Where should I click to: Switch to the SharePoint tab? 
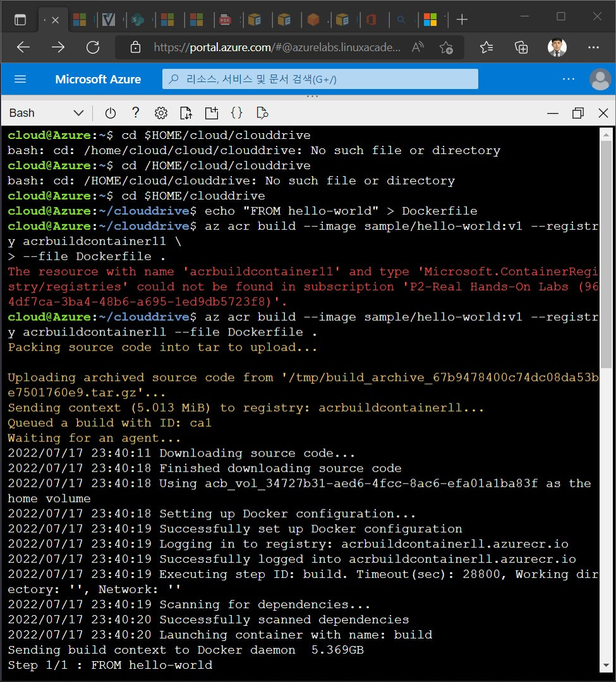pos(138,20)
